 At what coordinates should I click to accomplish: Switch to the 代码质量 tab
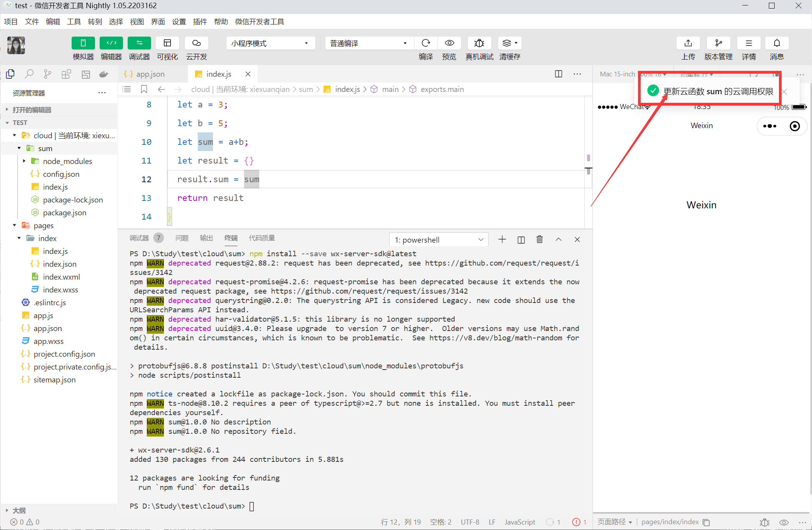[262, 238]
